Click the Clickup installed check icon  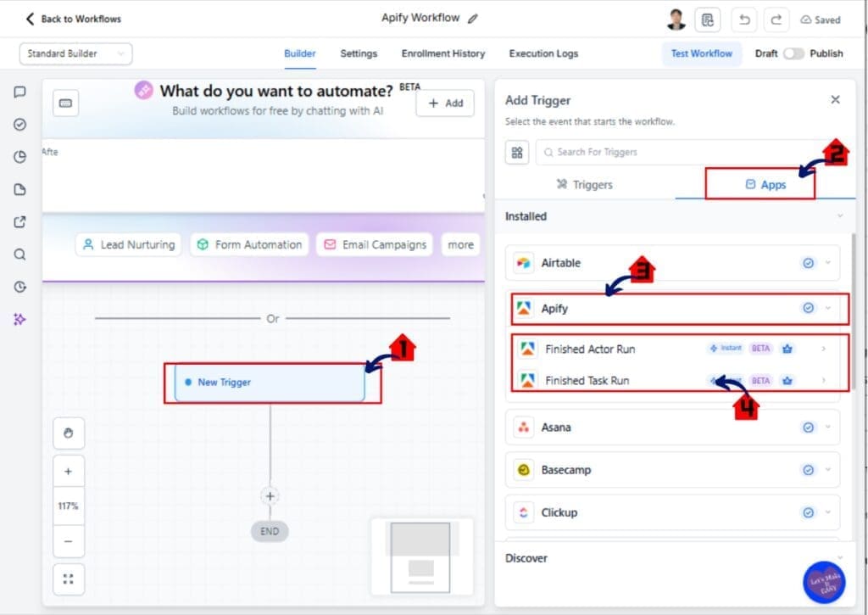point(808,512)
